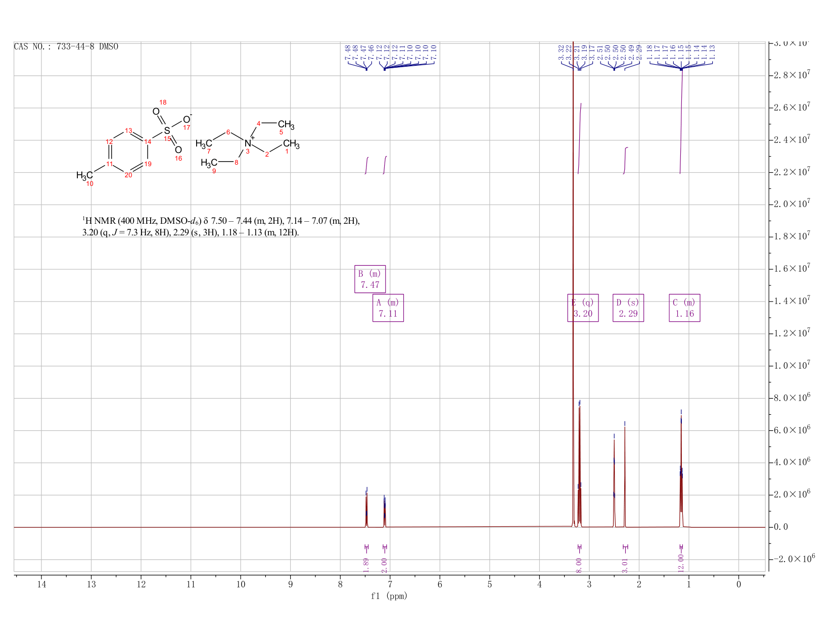Click the integral value 1.89 below the baseline
This screenshot has height=644, width=834.
(x=366, y=565)
